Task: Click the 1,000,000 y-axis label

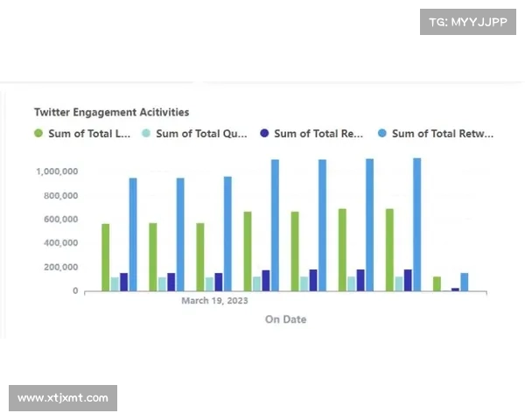Action: (57, 171)
